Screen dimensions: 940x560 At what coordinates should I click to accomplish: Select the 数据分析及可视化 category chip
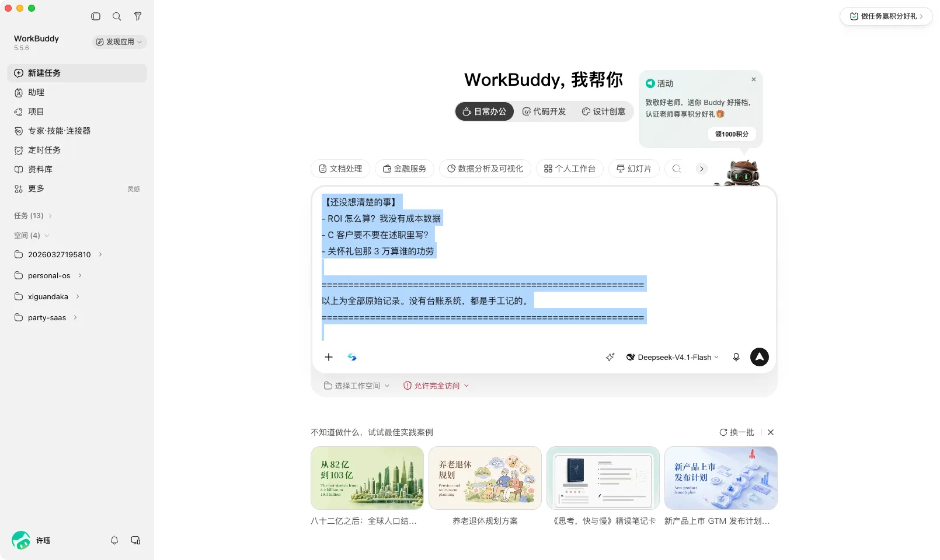pos(485,169)
